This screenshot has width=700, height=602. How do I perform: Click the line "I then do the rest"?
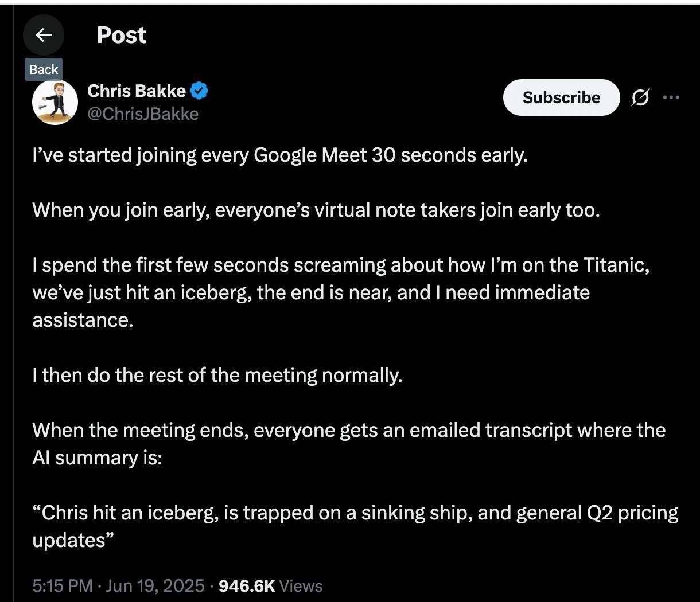pos(217,375)
